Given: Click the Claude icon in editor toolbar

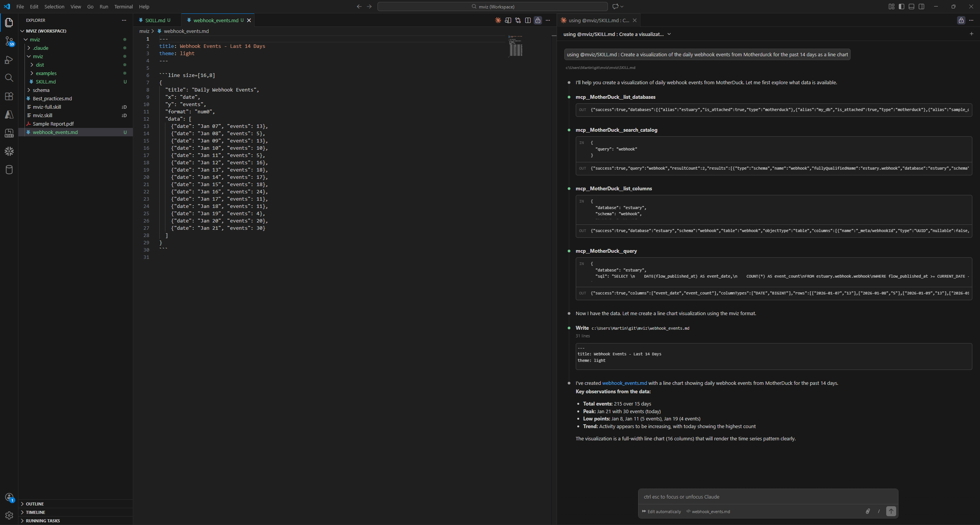Looking at the screenshot, I should 498,20.
